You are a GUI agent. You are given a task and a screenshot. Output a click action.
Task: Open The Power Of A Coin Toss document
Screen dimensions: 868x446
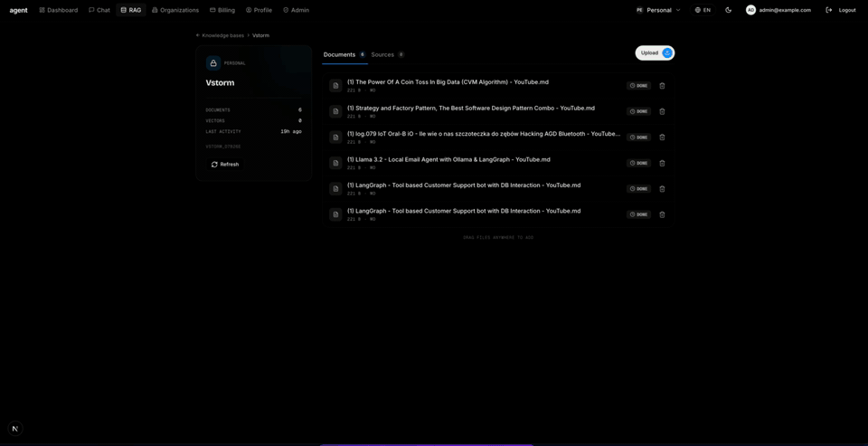tap(448, 82)
